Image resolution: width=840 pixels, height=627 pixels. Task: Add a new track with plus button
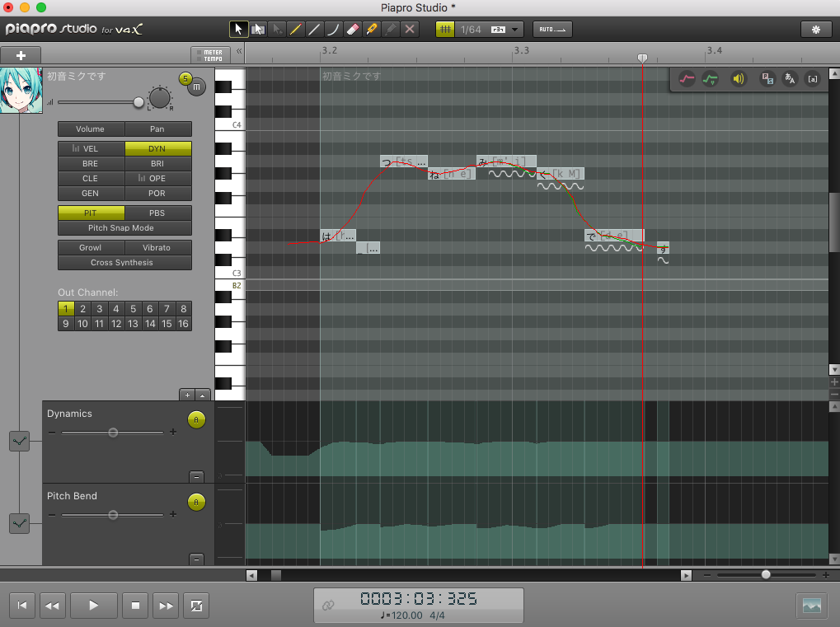coord(21,55)
